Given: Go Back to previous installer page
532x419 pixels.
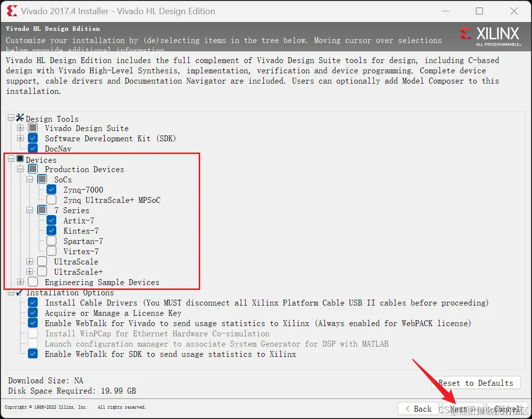Looking at the screenshot, I should (419, 409).
